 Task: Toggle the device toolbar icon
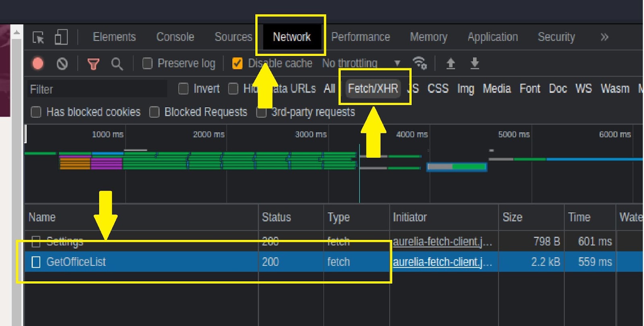pyautogui.click(x=61, y=37)
